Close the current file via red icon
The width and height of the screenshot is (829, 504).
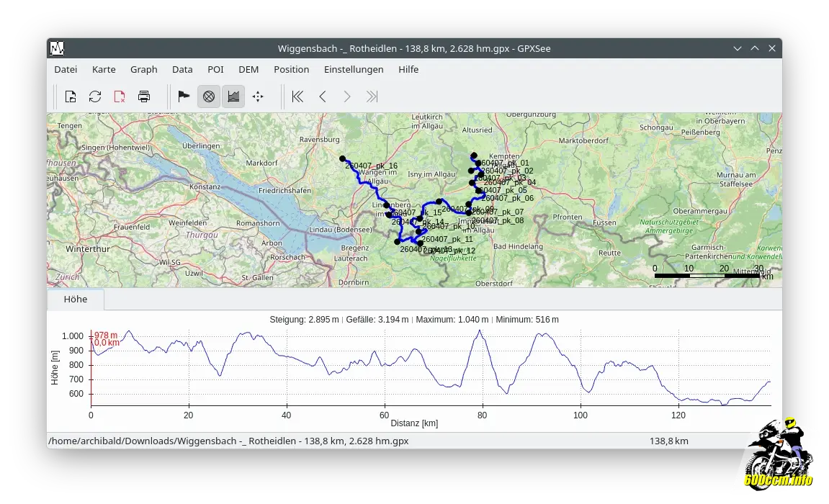pos(120,96)
